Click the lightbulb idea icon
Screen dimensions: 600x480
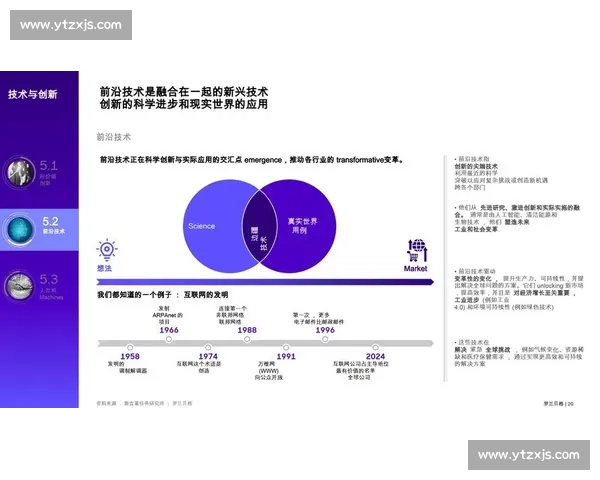coord(107,250)
